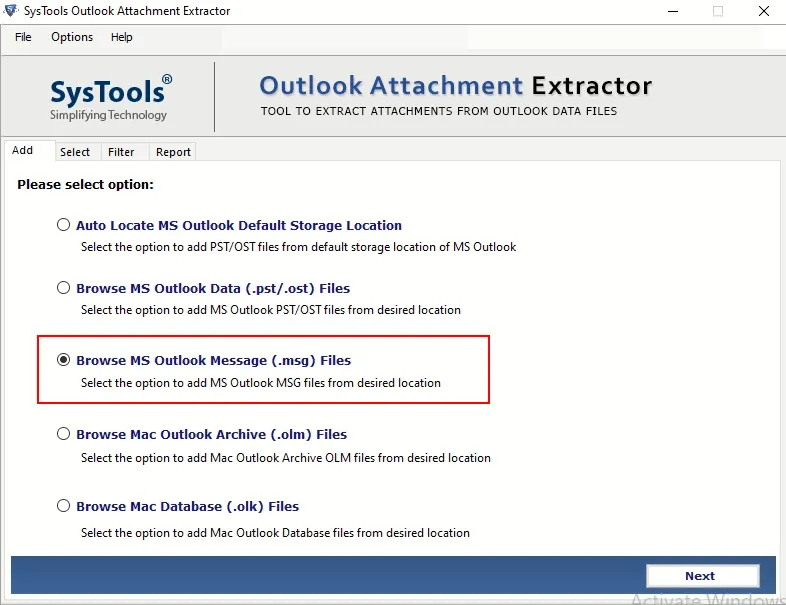Click description about MSG files from desired location
Viewport: 786px width, 605px height.
(x=261, y=383)
